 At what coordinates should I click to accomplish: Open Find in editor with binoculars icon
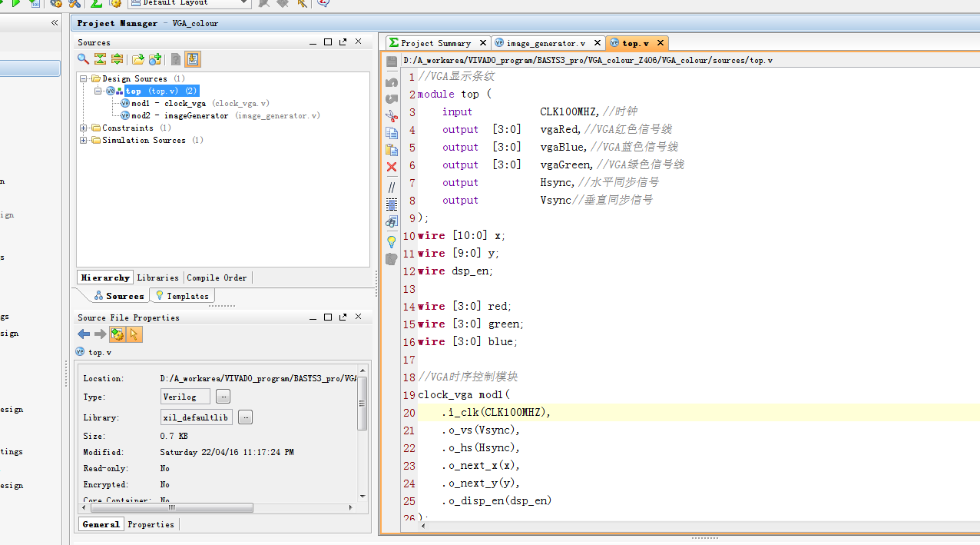click(392, 221)
